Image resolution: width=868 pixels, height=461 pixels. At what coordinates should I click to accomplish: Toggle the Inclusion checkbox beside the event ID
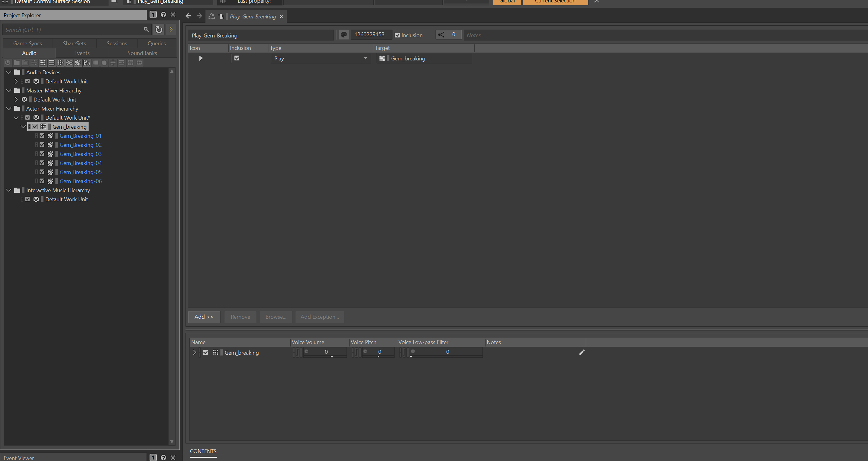pyautogui.click(x=397, y=35)
